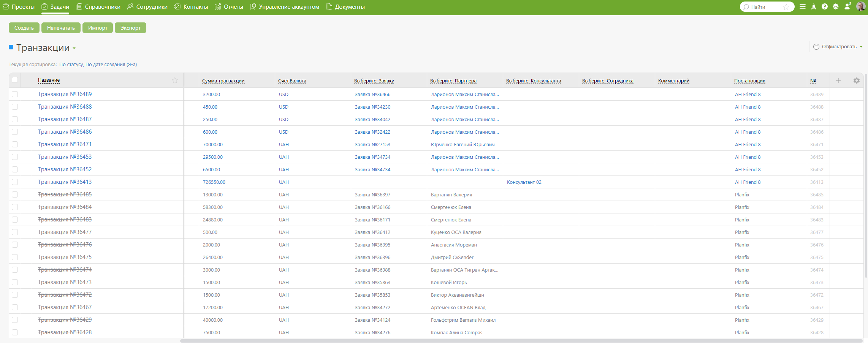This screenshot has width=868, height=343.
Task: Click the layers stack icon in the top bar
Action: click(x=836, y=7)
